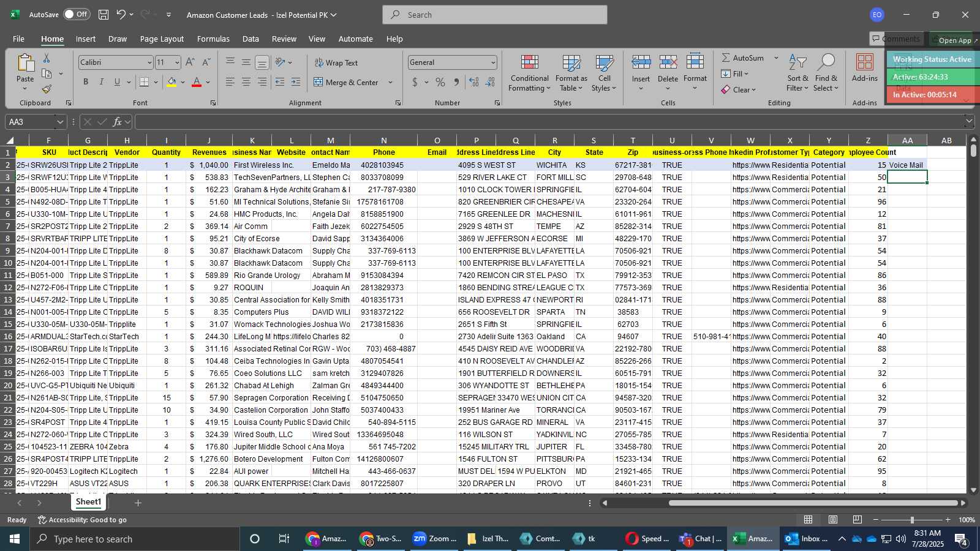Apply center horizontal alignment icon
This screenshot has height=551, width=980.
click(246, 82)
